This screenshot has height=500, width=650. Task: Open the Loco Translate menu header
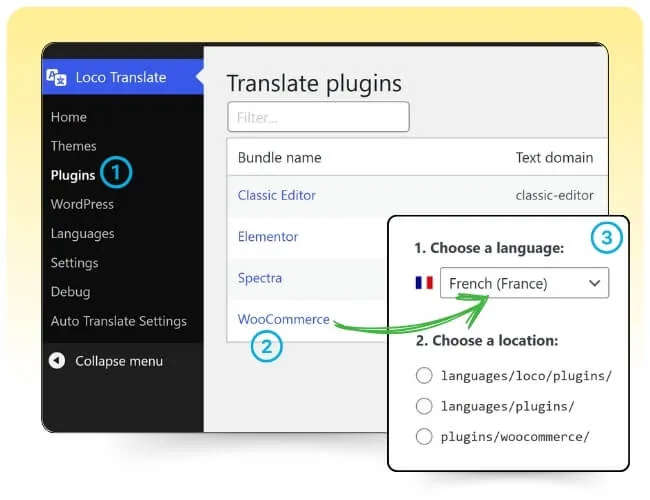(x=123, y=77)
